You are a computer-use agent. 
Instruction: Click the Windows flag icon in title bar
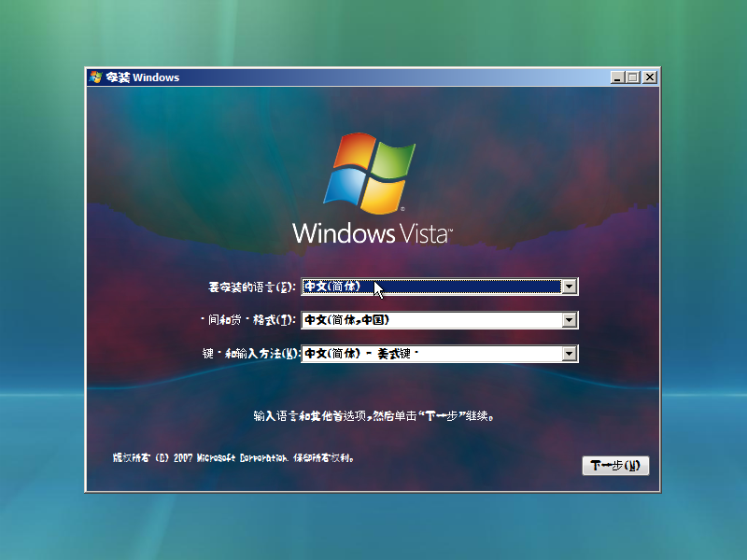point(95,77)
